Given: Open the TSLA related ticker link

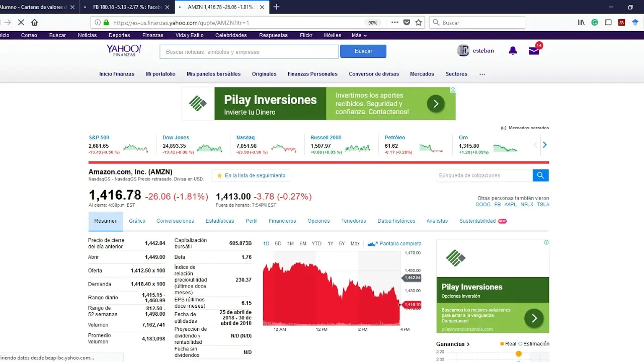Looking at the screenshot, I should pyautogui.click(x=543, y=205).
